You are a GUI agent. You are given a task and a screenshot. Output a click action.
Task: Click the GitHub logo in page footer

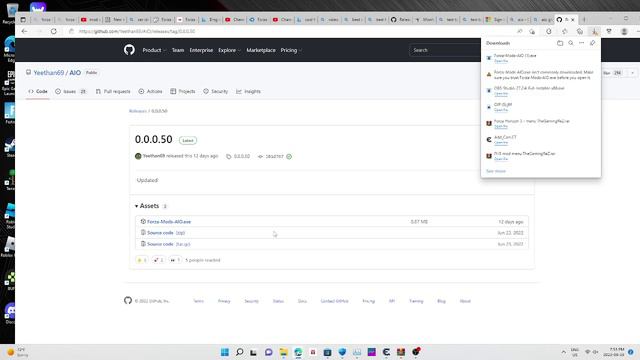(x=128, y=300)
